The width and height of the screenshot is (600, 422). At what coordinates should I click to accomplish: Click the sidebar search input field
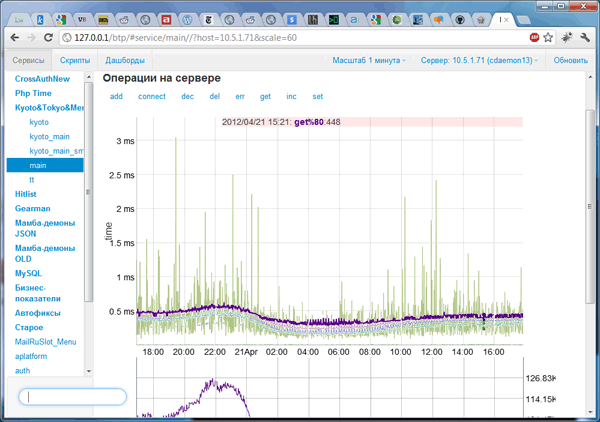pos(73,397)
